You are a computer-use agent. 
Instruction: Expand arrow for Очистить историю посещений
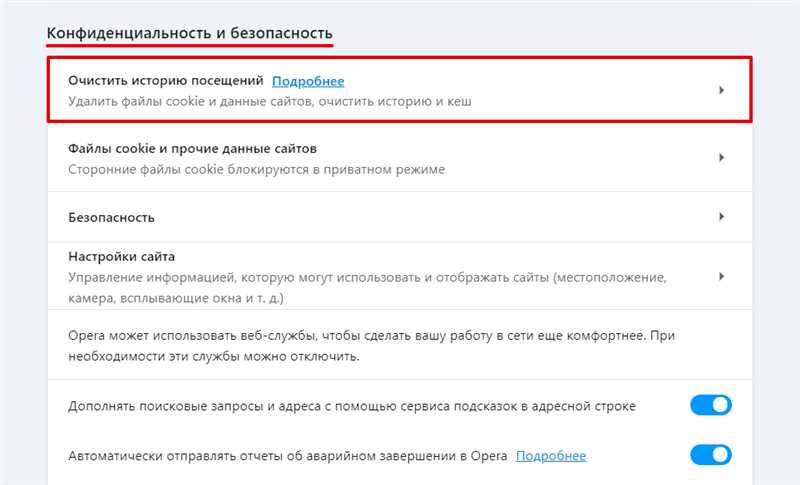tap(721, 90)
